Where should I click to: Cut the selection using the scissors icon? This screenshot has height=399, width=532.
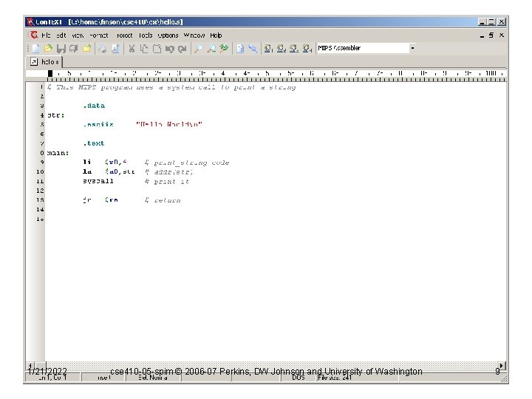[132, 49]
